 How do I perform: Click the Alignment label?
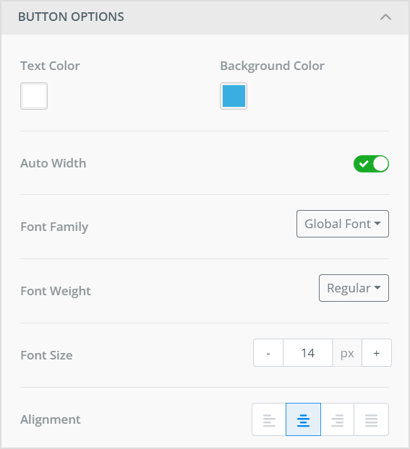coord(50,420)
